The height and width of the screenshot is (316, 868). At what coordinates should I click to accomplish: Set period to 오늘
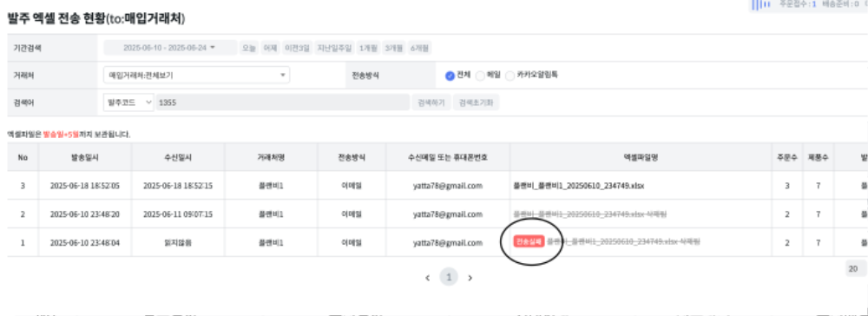(249, 48)
